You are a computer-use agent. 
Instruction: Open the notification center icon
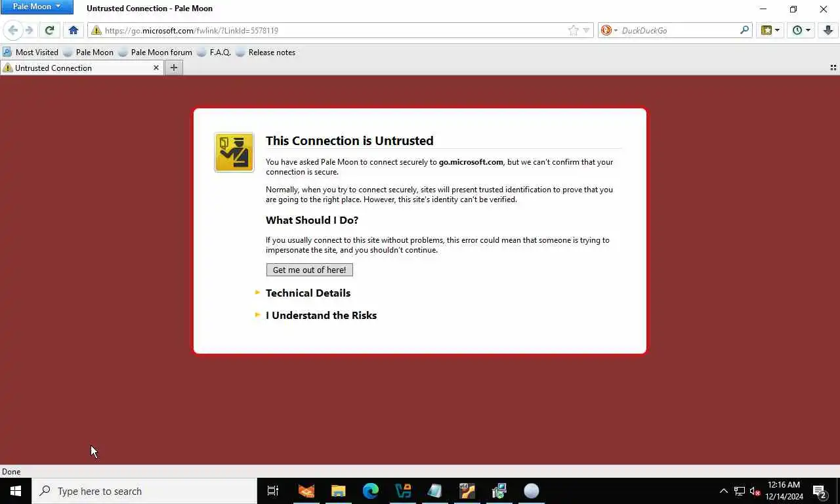pyautogui.click(x=820, y=491)
